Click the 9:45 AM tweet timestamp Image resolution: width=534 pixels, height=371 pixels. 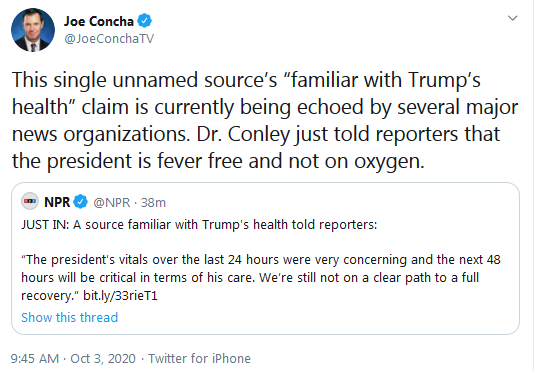(x=34, y=358)
